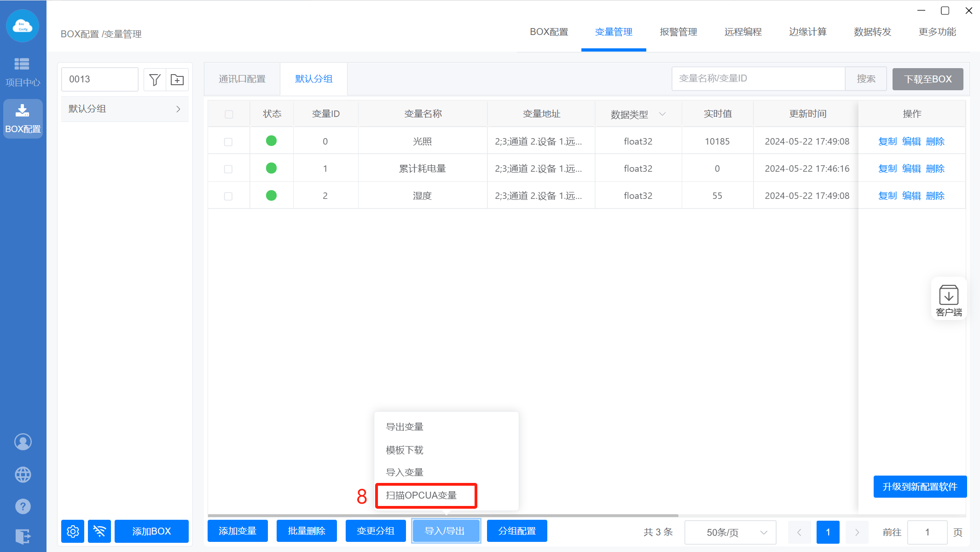Click the network disconnected icon
980x552 pixels.
click(99, 531)
